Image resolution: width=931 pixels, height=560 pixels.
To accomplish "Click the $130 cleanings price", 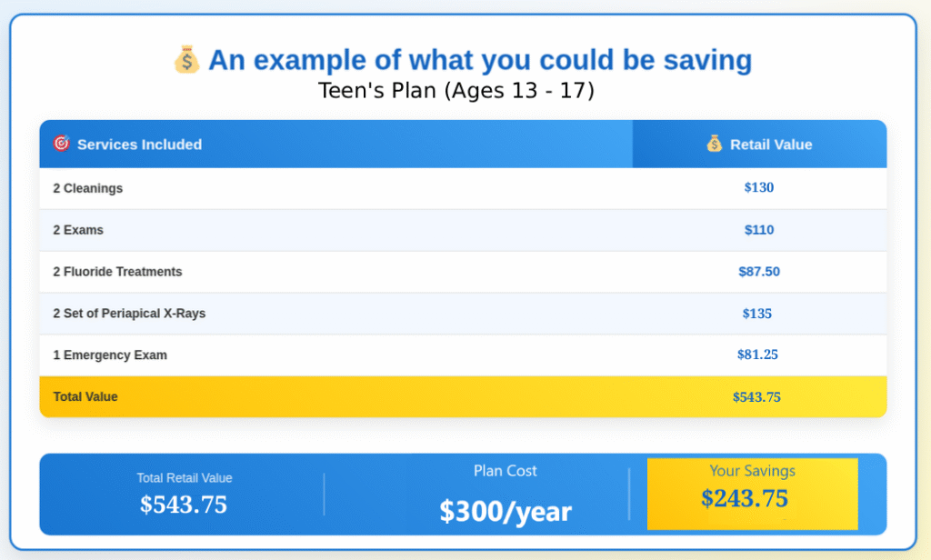I will pyautogui.click(x=758, y=188).
